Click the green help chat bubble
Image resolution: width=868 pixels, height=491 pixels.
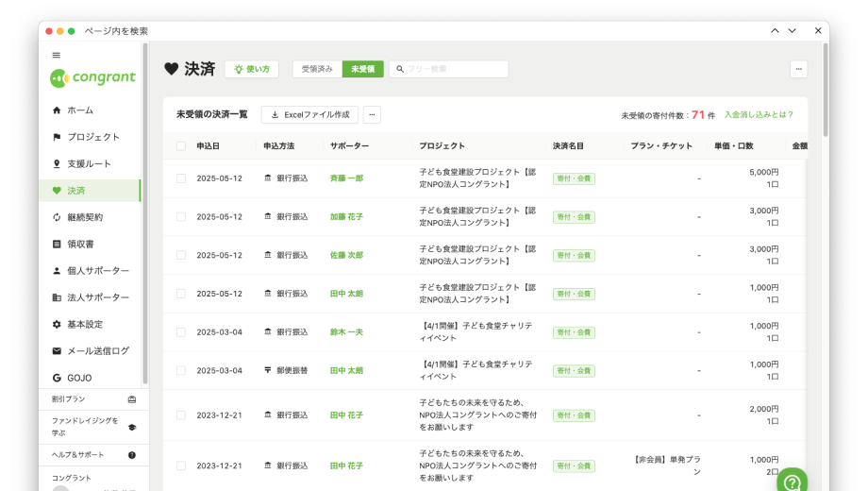793,480
